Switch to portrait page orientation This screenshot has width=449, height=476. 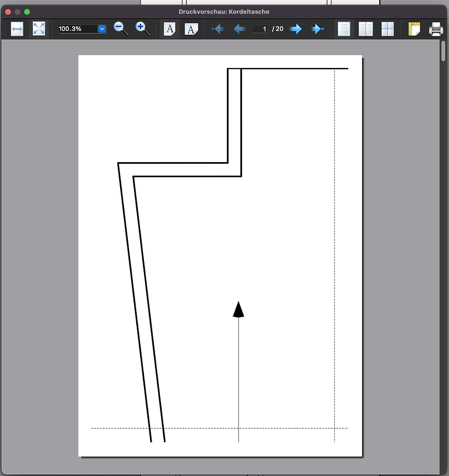pyautogui.click(x=170, y=29)
